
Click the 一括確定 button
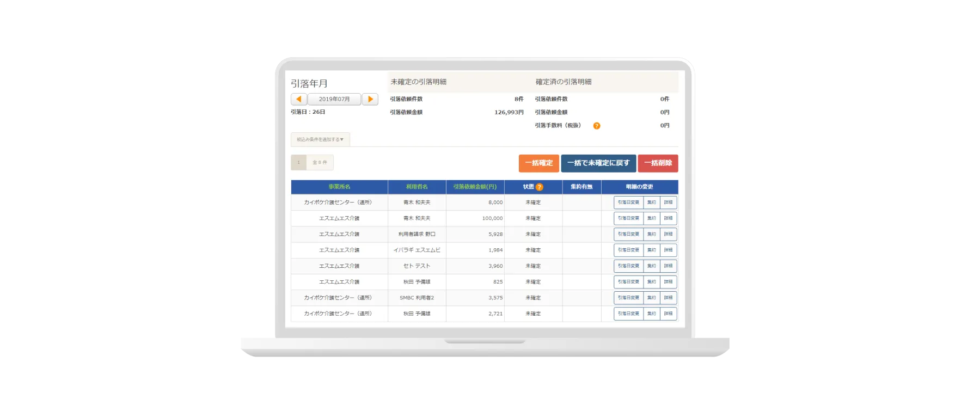click(539, 163)
